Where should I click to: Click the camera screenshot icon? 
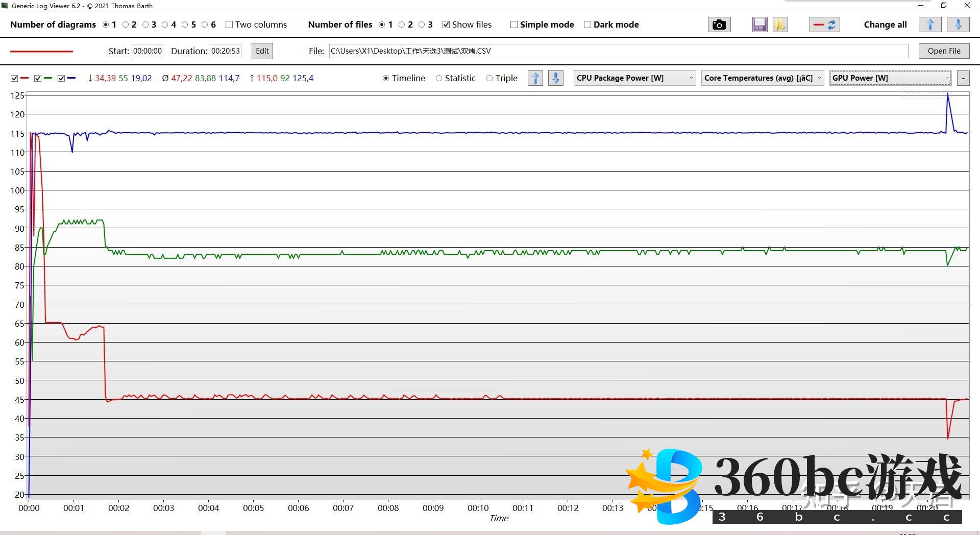click(x=719, y=25)
